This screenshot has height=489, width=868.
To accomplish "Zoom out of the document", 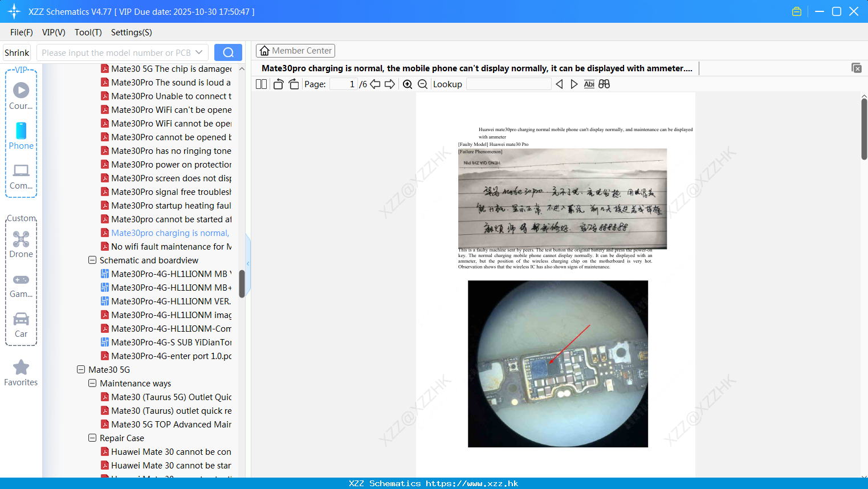I will pos(422,84).
